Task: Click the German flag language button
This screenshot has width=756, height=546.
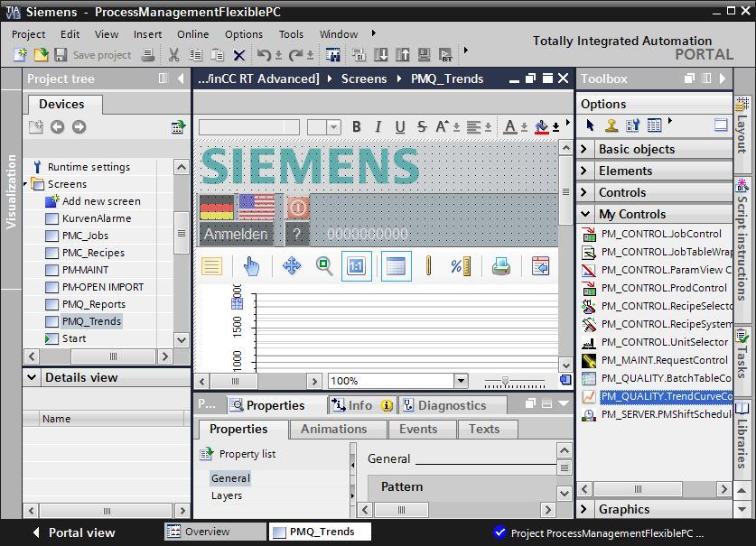Action: pos(217,208)
